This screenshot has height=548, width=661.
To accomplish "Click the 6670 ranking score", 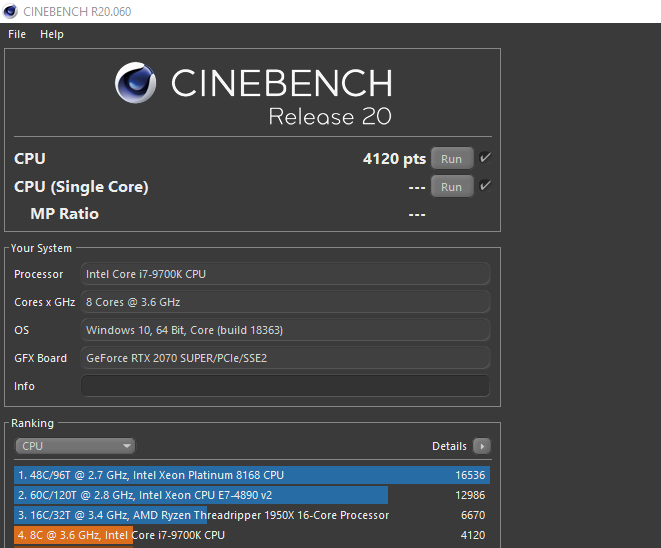I will (x=473, y=515).
